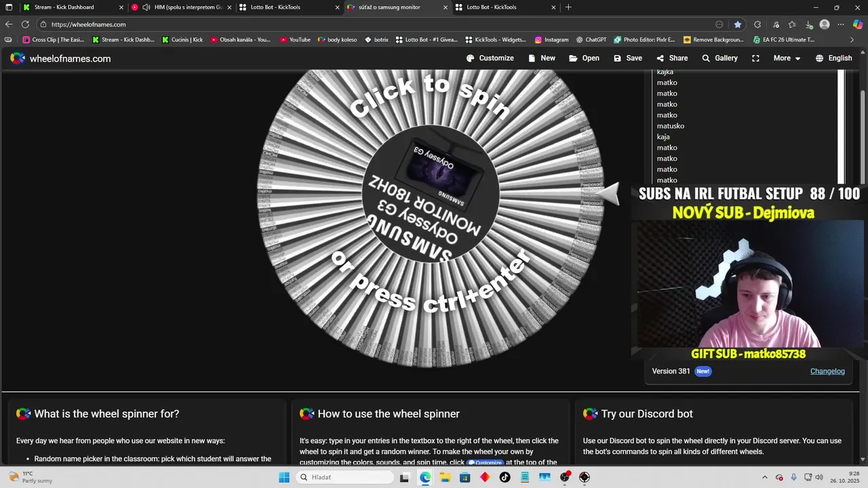Screen dimensions: 868x488
Task: Open the tab actions menu icon
Action: [x=9, y=7]
